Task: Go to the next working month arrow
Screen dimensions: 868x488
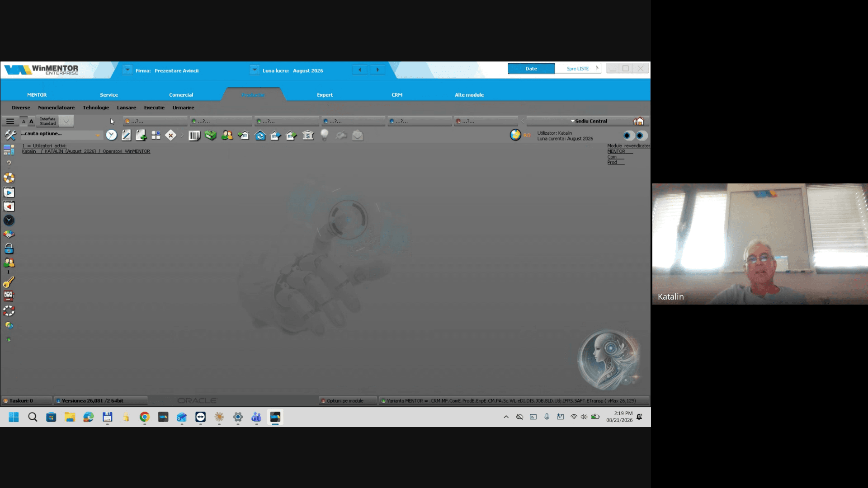Action: point(377,70)
